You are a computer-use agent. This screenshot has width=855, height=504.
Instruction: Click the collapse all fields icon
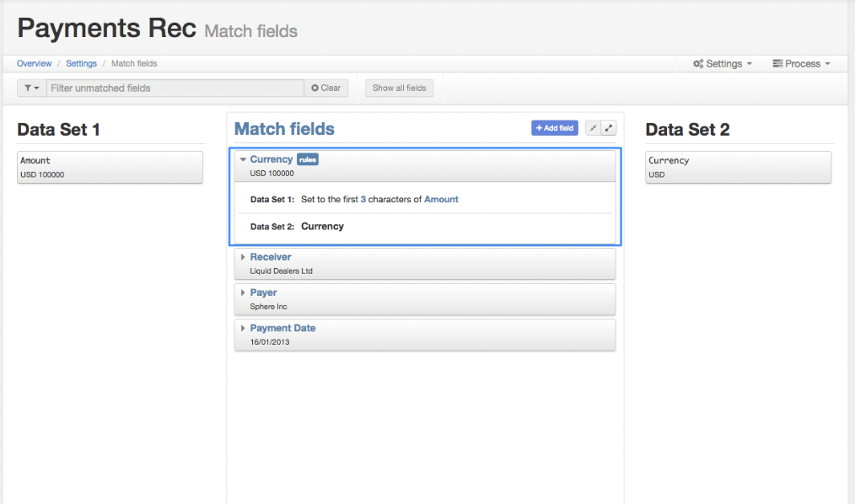point(593,128)
